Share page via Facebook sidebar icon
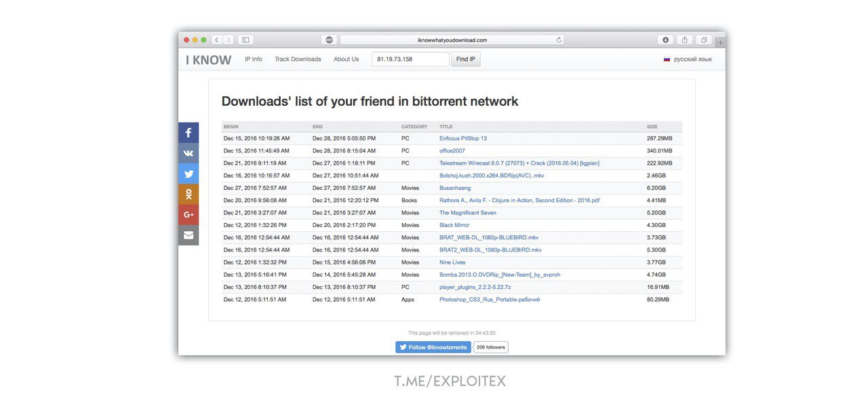The image size is (868, 396). pos(189,133)
